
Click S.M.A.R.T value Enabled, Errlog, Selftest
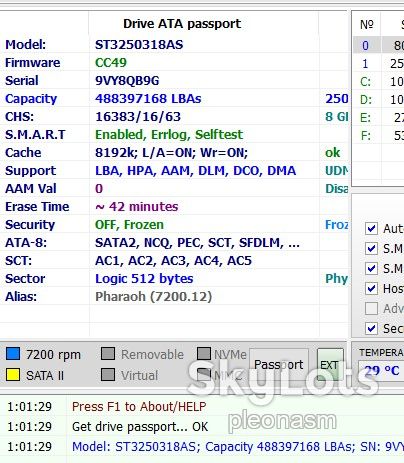pyautogui.click(x=169, y=135)
